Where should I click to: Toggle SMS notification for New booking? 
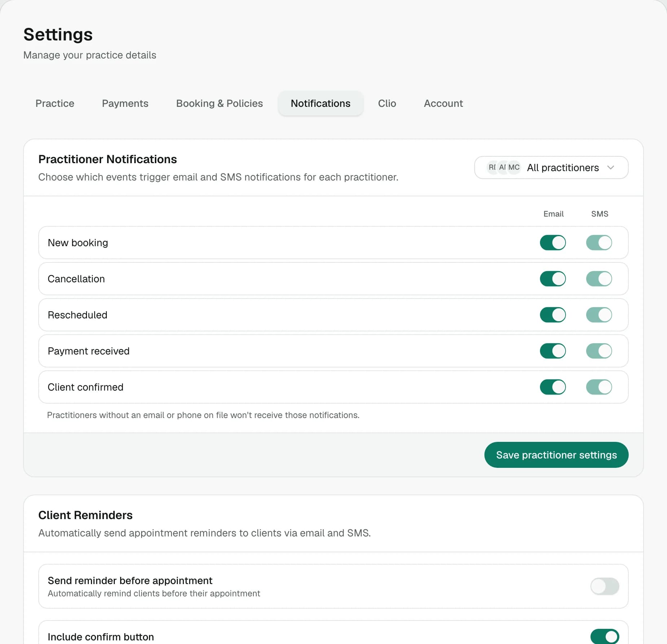(599, 243)
